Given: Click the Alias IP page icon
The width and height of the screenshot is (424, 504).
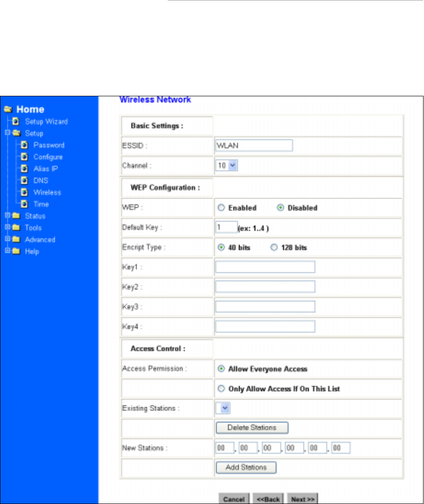Looking at the screenshot, I should [24, 169].
